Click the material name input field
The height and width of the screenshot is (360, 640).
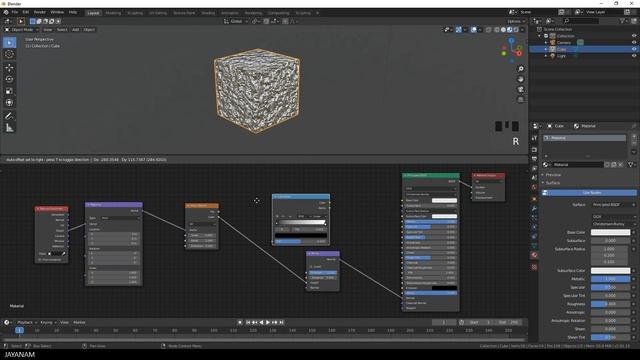[x=578, y=164]
